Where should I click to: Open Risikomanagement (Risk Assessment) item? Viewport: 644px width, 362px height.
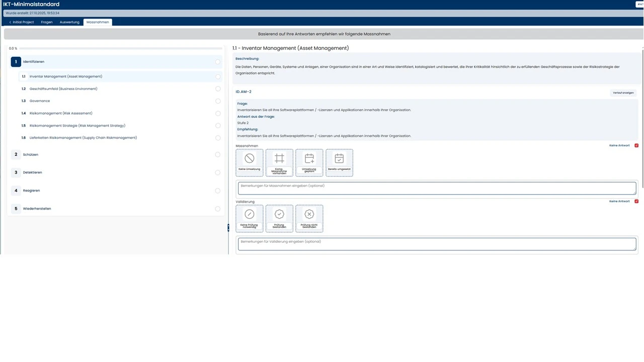[61, 114]
